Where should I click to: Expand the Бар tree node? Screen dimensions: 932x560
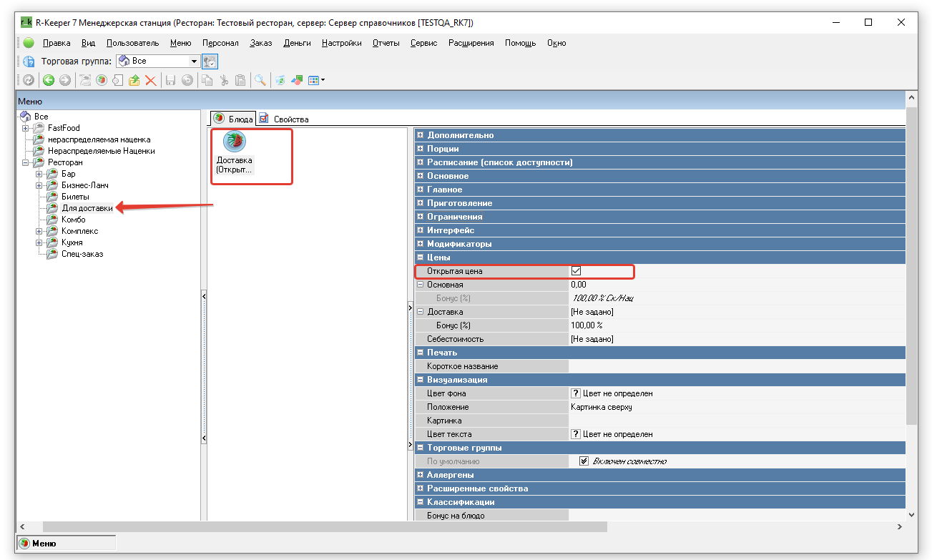pos(40,174)
